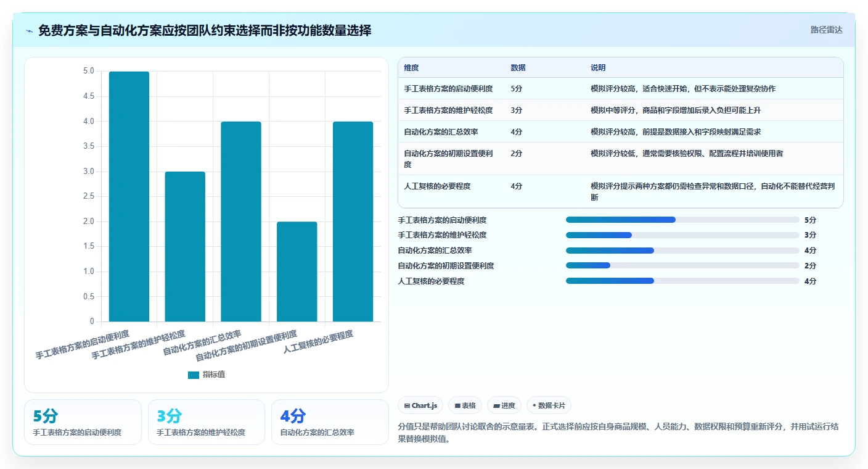Screen dimensions: 868x469
Task: Click the 手工表格方案的维护轻松度 progress bar
Action: pos(682,235)
